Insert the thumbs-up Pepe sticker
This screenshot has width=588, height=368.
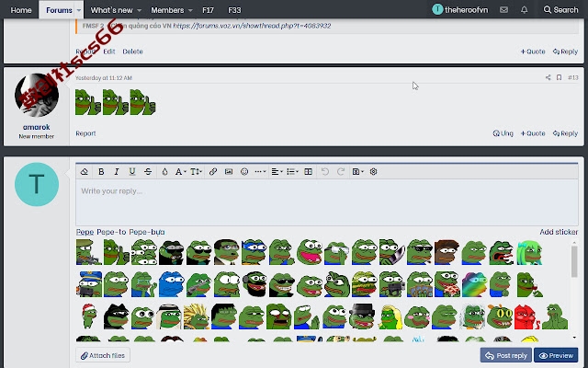(117, 252)
